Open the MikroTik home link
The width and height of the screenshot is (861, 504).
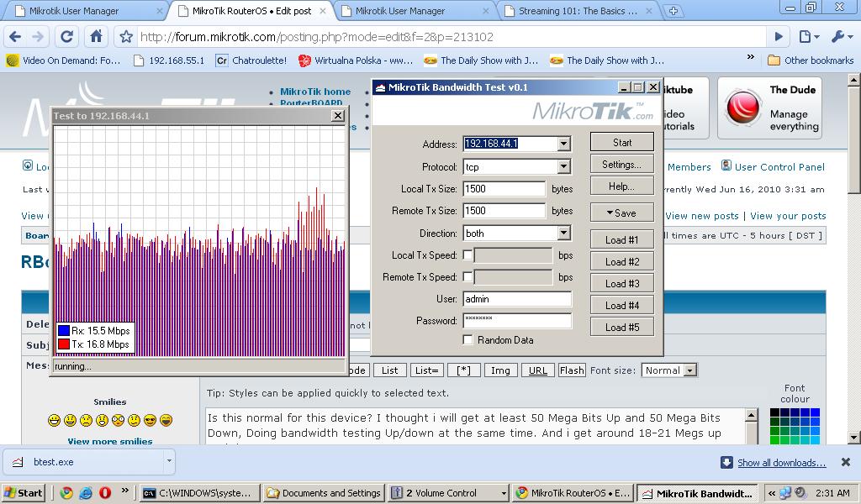[x=315, y=92]
